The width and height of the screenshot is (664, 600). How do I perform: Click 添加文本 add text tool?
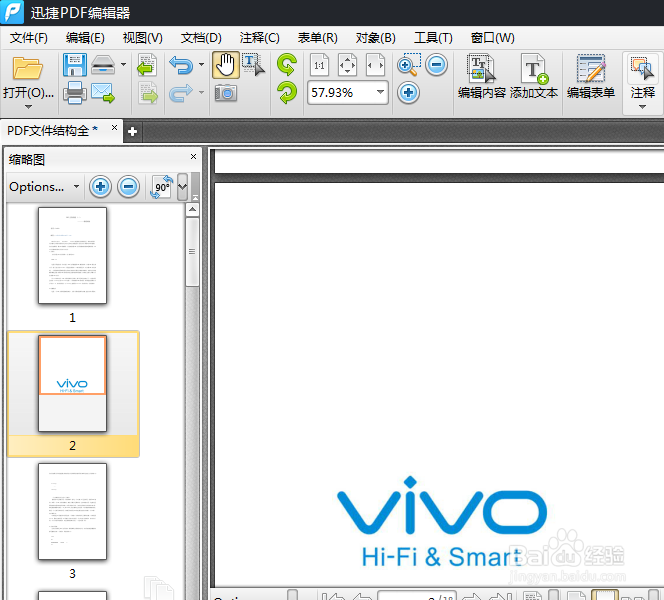point(534,76)
